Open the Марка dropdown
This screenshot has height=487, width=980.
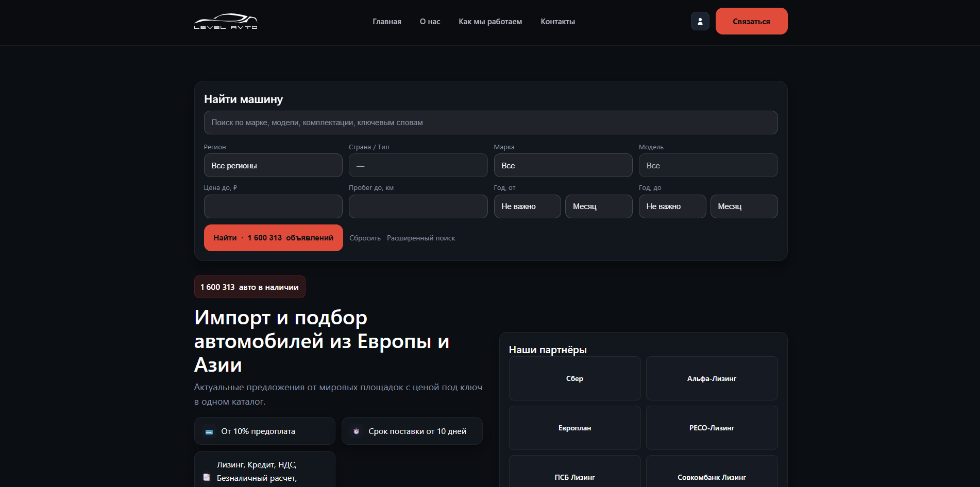[563, 166]
